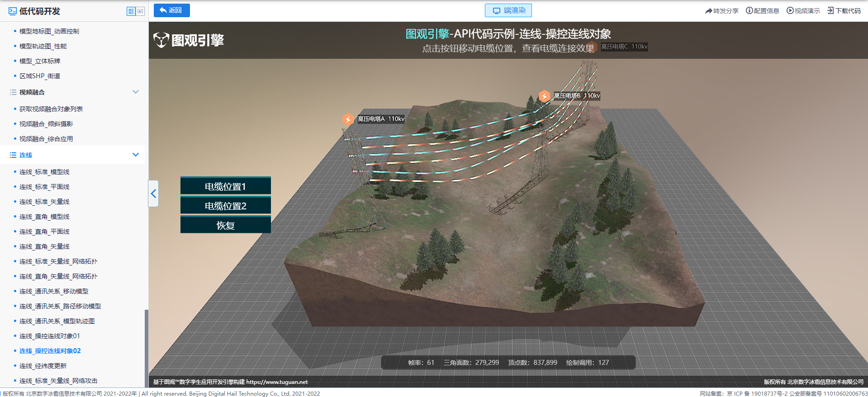Open 连线_直角_矢量线_网络拓扑 example

(58, 276)
